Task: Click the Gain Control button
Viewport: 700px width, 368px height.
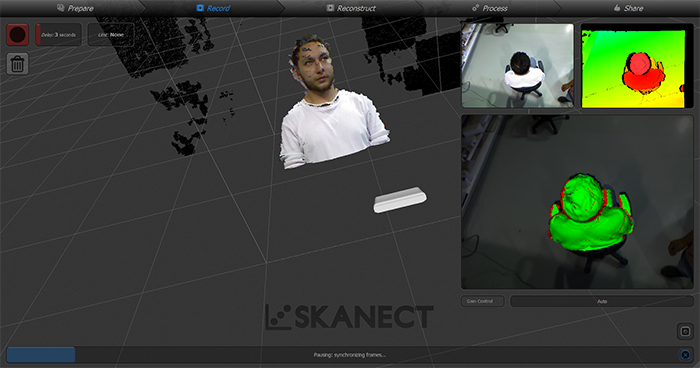Action: pos(483,301)
